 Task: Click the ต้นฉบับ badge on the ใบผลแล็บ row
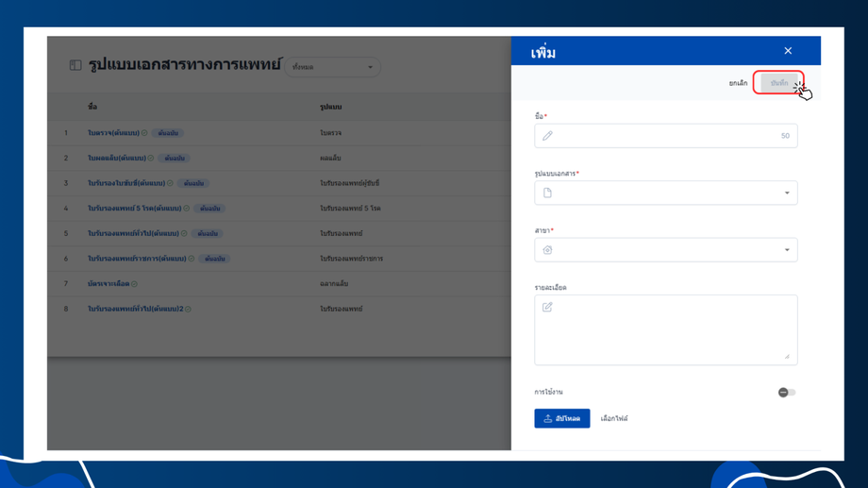pos(175,158)
